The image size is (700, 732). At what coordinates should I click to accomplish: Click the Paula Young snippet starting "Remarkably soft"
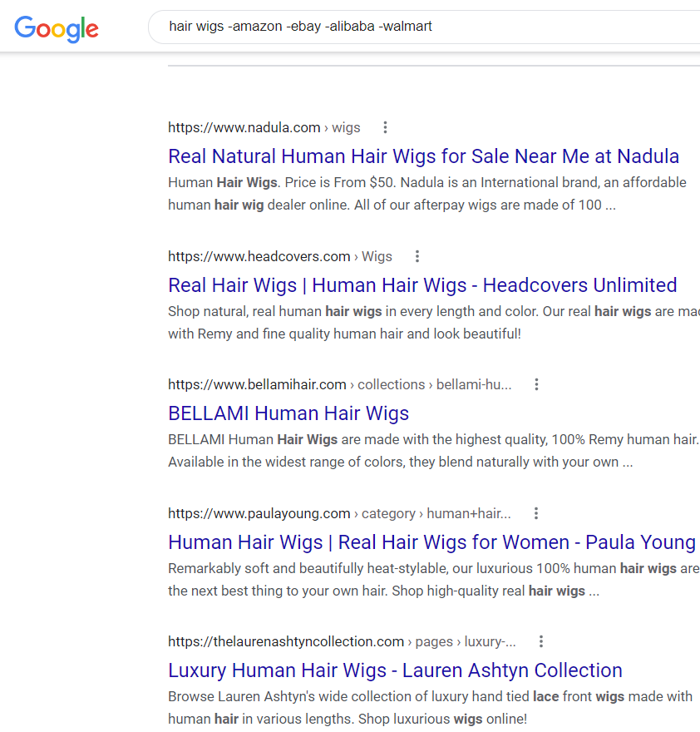coord(434,580)
